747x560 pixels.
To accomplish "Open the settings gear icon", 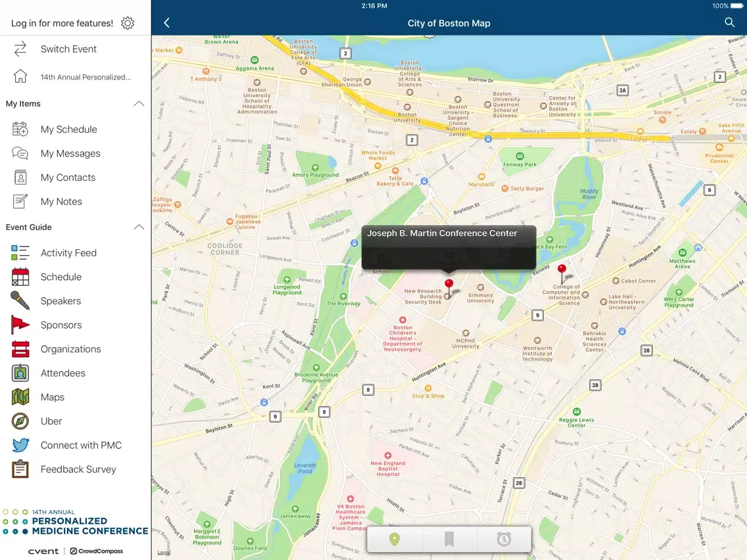I will click(x=128, y=23).
